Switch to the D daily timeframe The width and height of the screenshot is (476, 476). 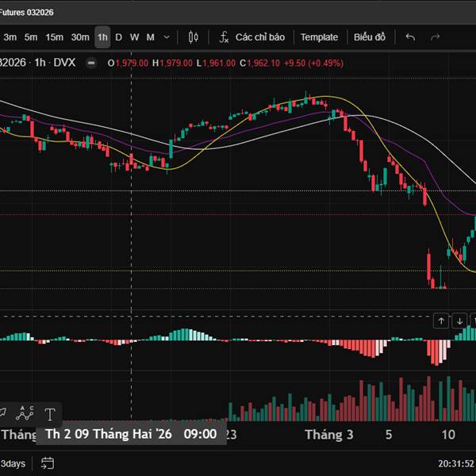pos(119,37)
